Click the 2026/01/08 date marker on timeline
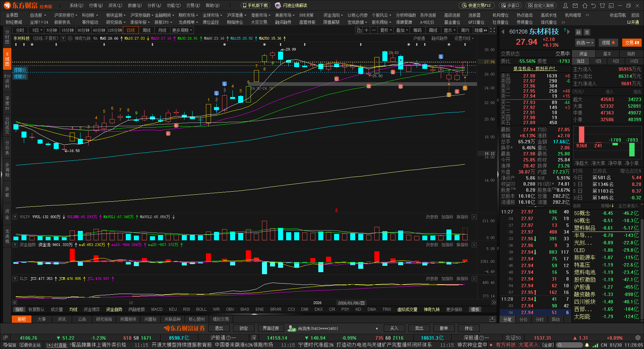The image size is (644, 349). click(x=351, y=303)
